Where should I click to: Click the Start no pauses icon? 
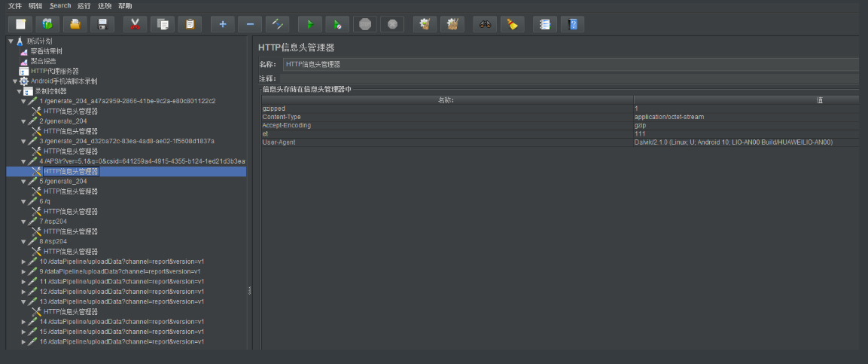338,24
